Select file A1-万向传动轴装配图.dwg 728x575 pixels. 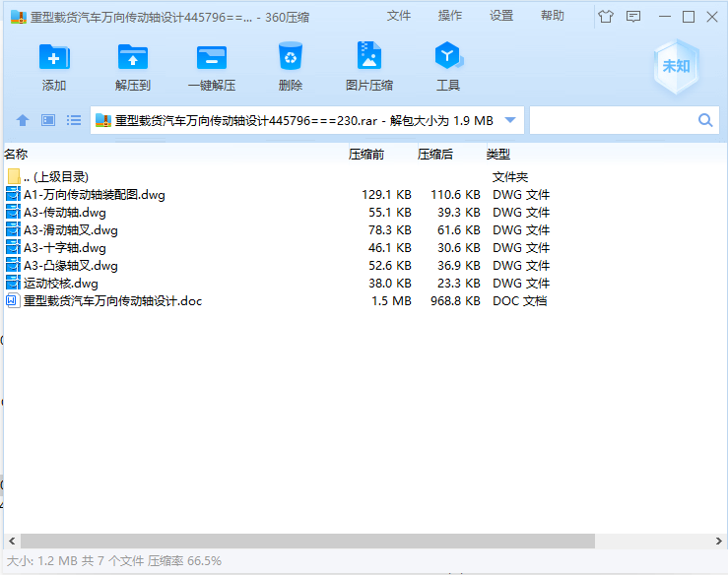coord(95,194)
